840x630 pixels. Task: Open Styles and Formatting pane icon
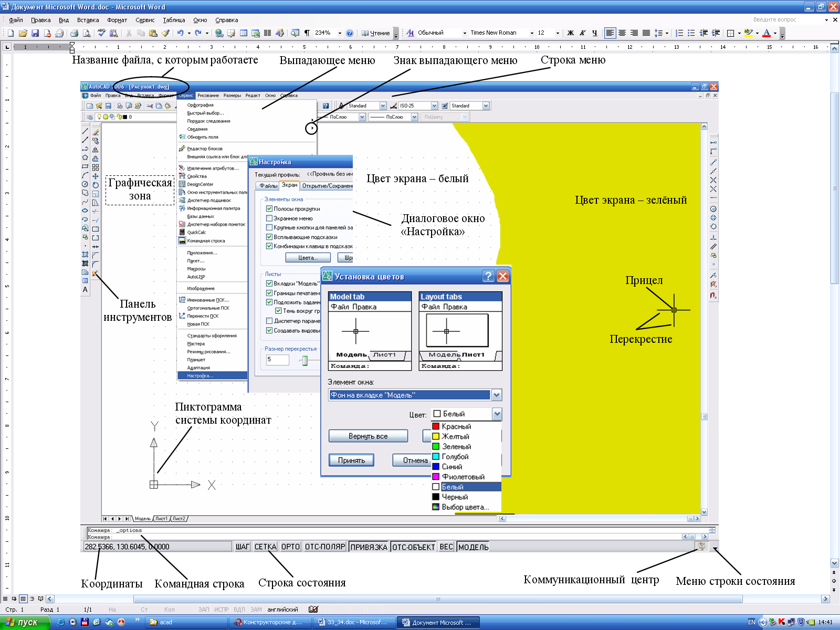pyautogui.click(x=410, y=33)
